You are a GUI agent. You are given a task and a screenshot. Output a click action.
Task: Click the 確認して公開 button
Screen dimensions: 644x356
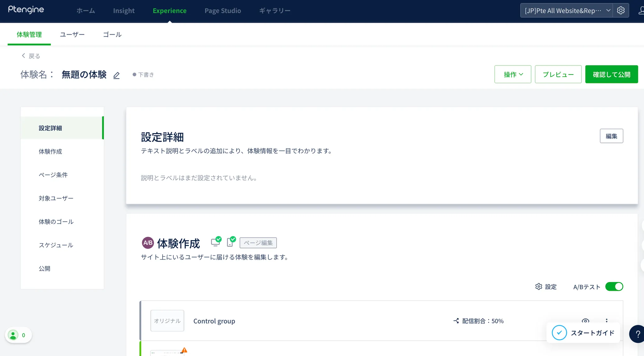[x=611, y=75]
